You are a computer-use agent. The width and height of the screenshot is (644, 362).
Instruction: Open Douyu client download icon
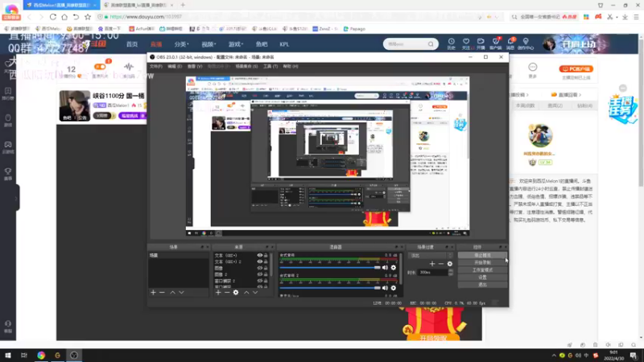tap(496, 43)
